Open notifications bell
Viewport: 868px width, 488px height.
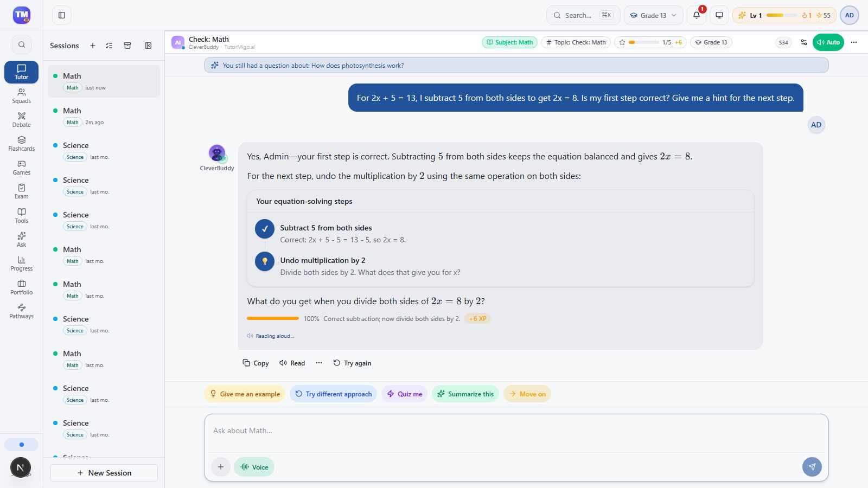coord(697,15)
